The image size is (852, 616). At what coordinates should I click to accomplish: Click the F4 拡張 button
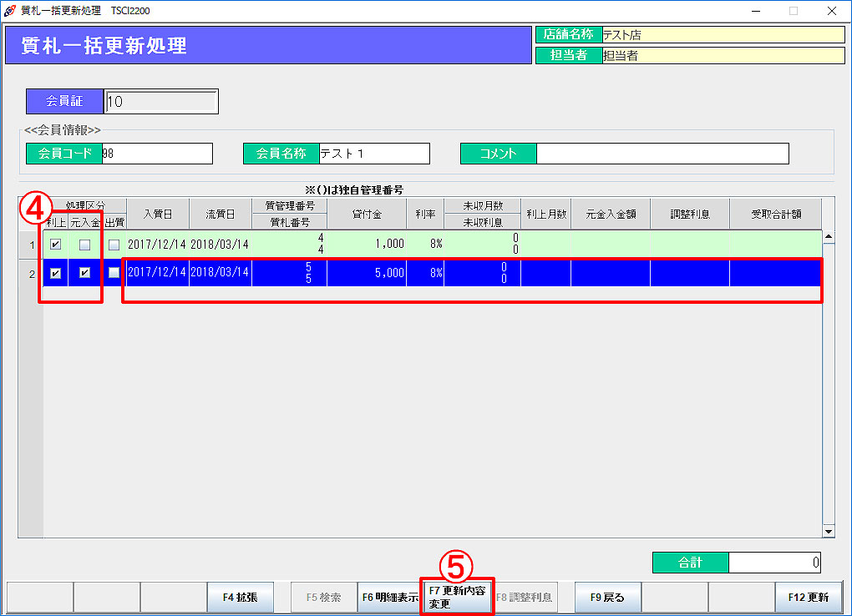[x=240, y=597]
